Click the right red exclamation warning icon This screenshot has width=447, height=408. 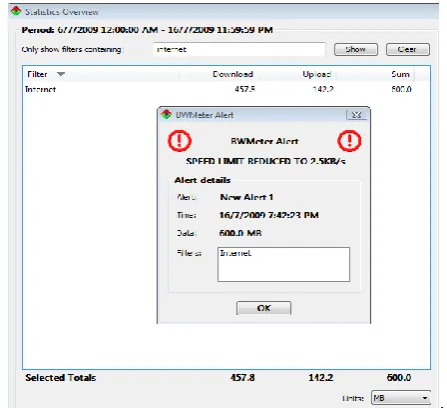point(349,141)
